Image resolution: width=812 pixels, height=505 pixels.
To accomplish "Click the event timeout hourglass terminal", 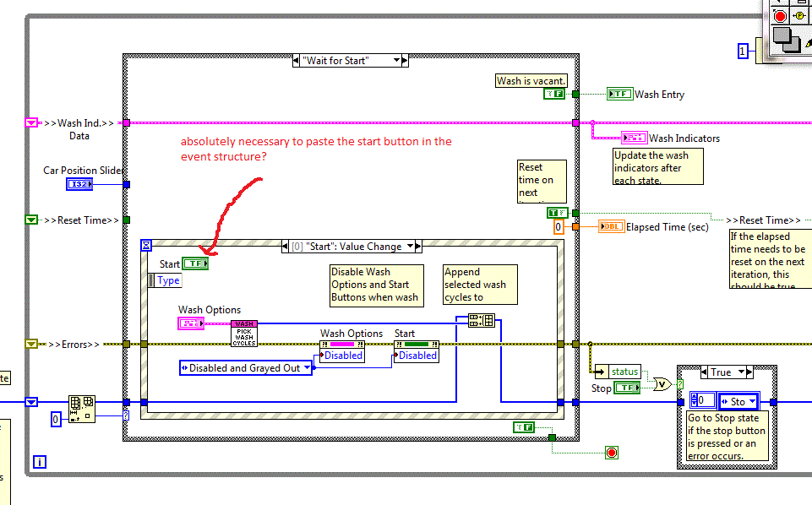I will tap(146, 245).
